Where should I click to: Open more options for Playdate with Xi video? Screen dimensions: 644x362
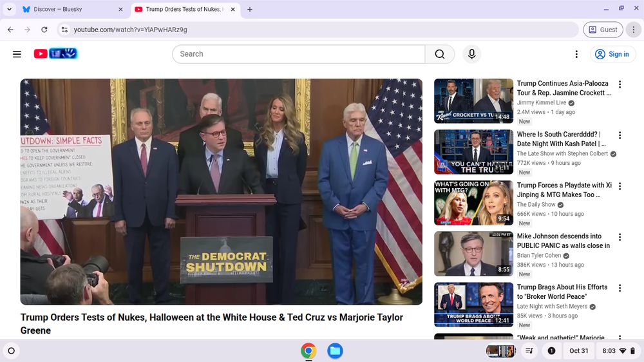click(620, 186)
